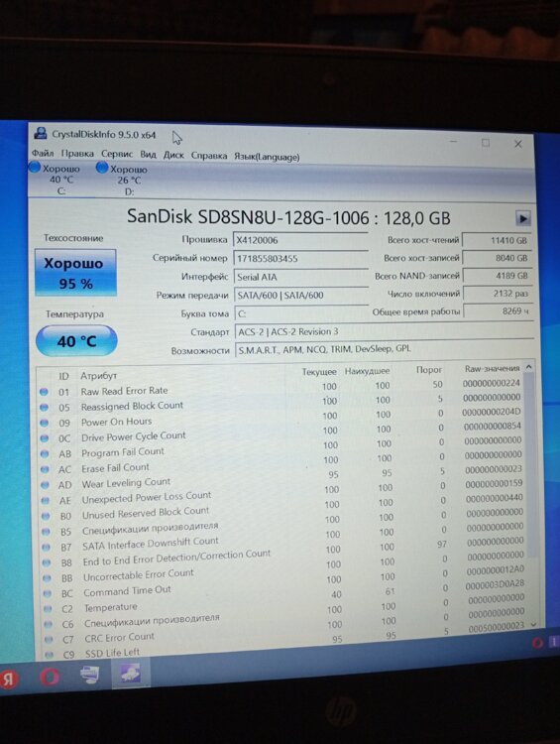This screenshot has height=744, width=560.
Task: Click the serial number field 171855803455
Action: (300, 259)
